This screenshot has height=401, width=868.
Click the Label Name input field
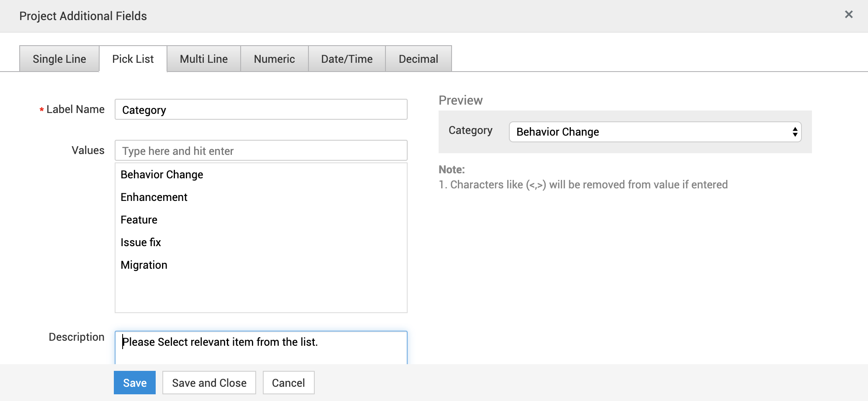[261, 110]
